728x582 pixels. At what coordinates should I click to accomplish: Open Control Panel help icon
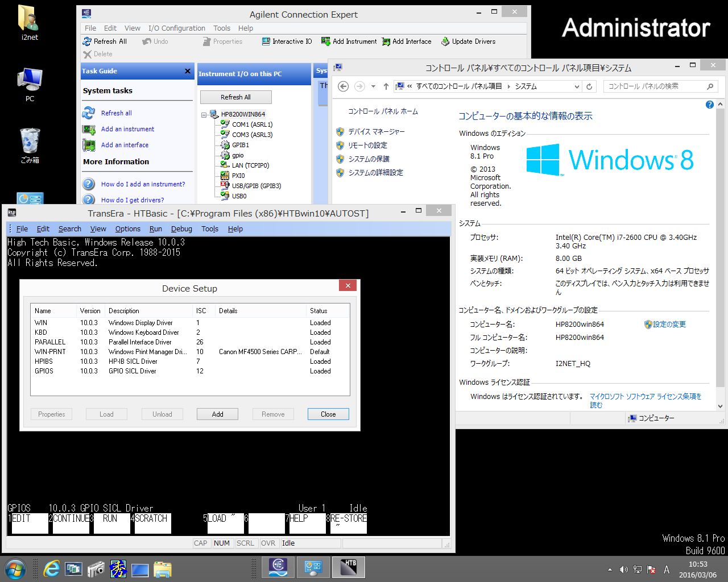point(709,105)
